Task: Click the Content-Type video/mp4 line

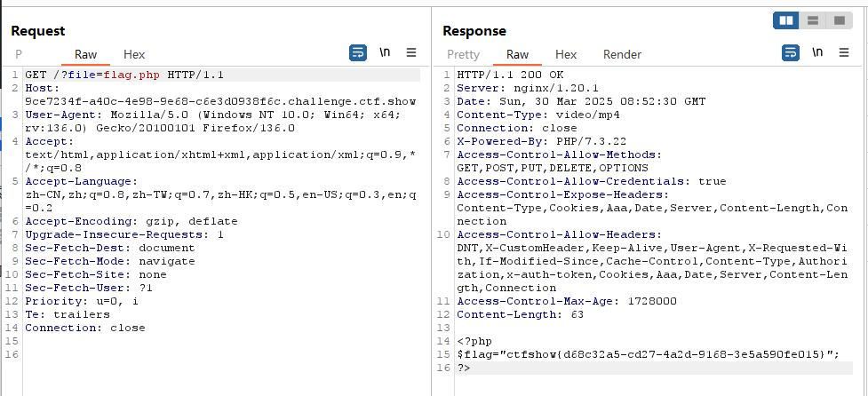Action: (538, 115)
